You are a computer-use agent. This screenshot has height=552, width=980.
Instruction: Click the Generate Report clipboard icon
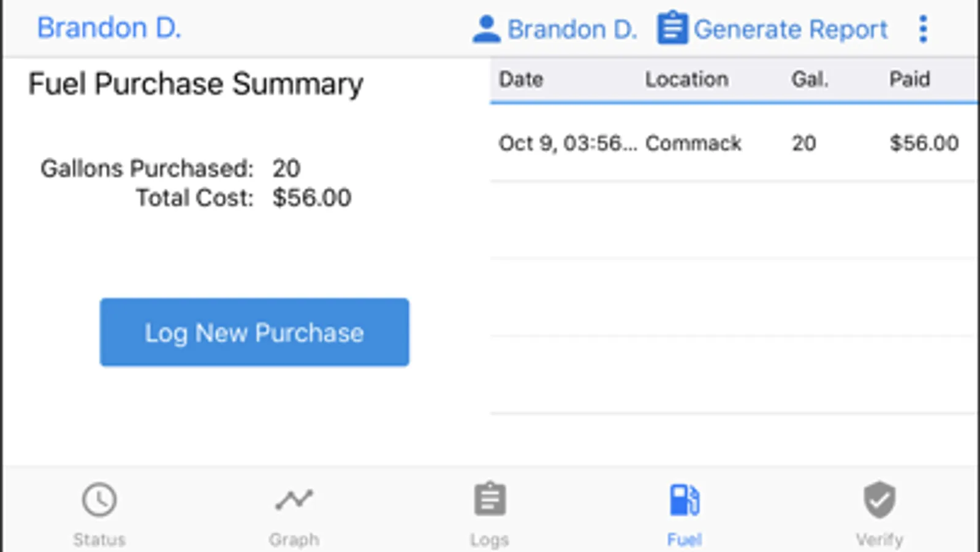[x=672, y=28]
